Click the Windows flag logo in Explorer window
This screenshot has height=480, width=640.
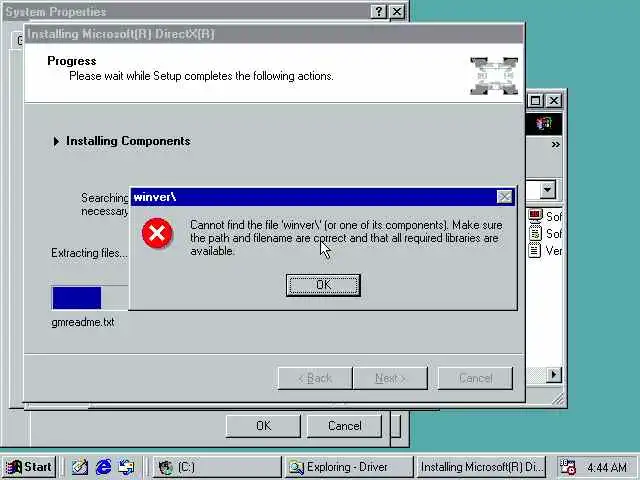tap(544, 123)
